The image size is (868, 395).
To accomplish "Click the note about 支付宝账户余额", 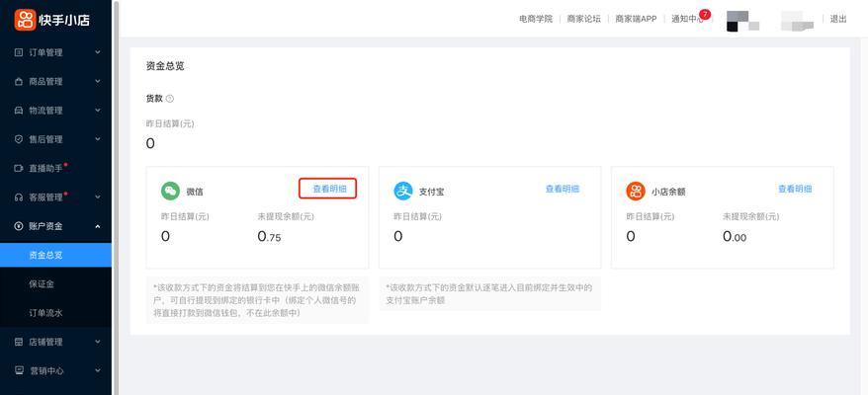I will coord(489,294).
